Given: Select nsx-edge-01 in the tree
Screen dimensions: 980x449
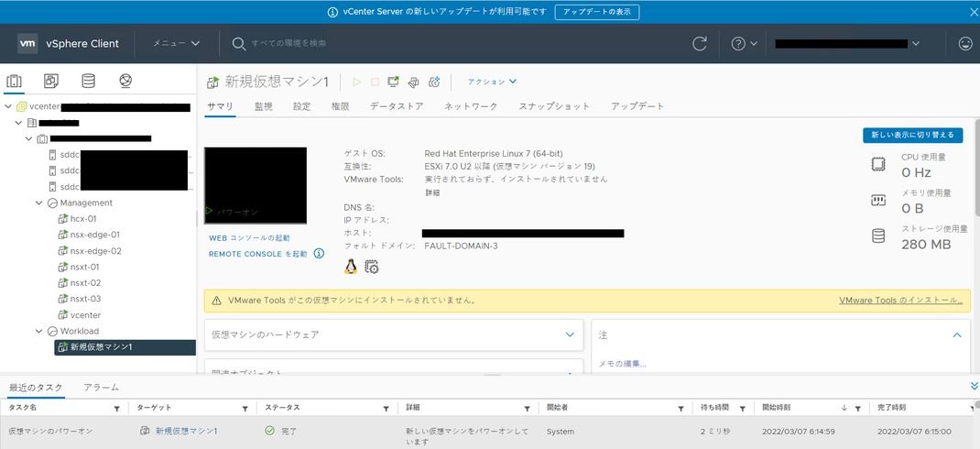Looking at the screenshot, I should (95, 235).
